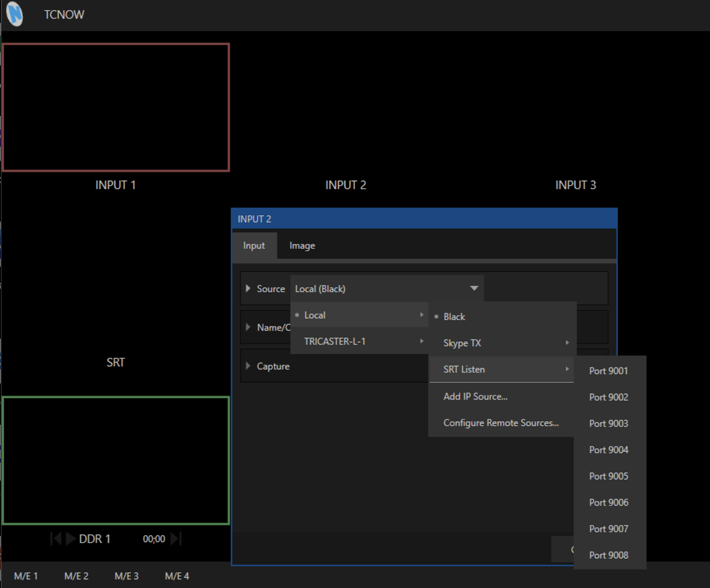Screen dimensions: 710x588
Task: Play DDR 1 clip
Action: [70, 539]
